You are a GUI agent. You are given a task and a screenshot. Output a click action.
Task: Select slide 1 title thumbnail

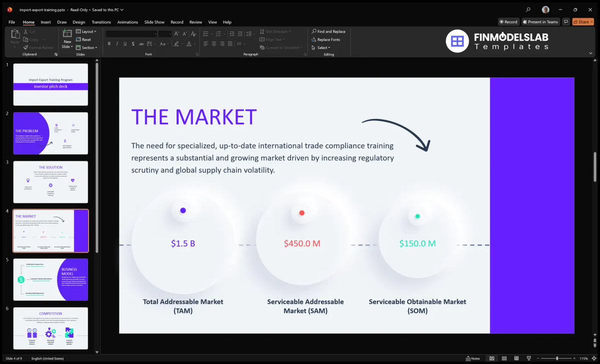point(50,84)
